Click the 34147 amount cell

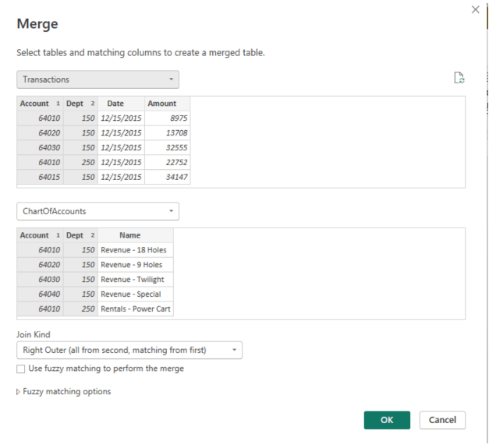pos(167,177)
